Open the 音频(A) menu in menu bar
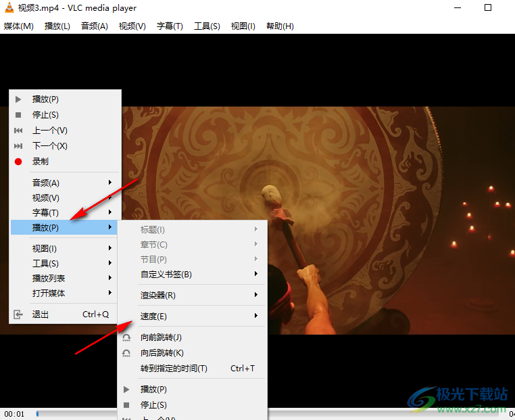 [x=95, y=26]
